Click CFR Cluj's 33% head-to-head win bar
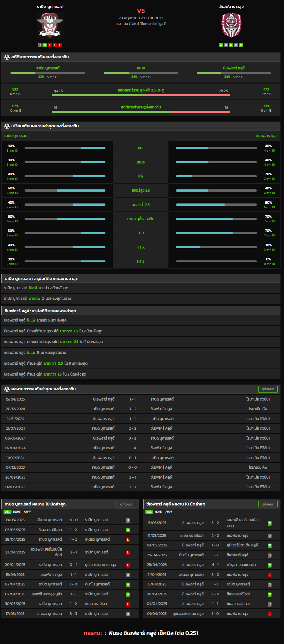This screenshot has height=644, width=284. 234,73
